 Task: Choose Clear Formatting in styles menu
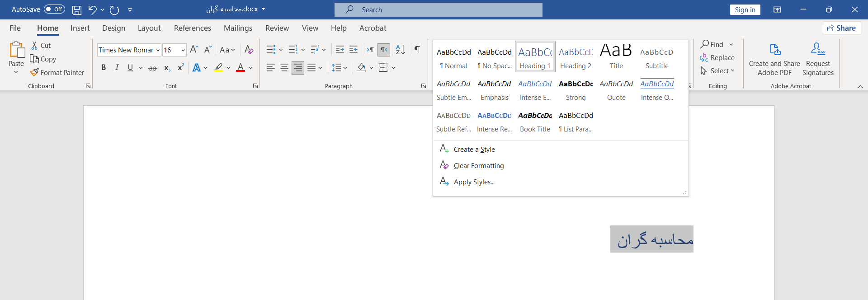click(x=478, y=166)
